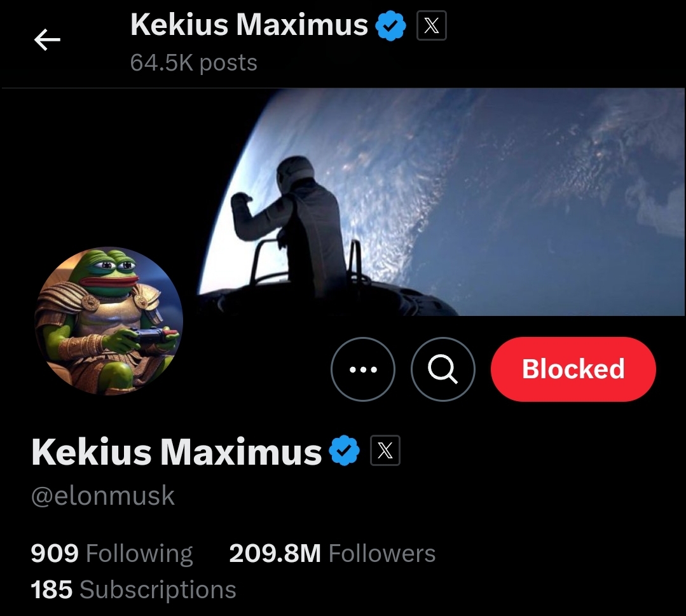Screen dimensions: 686x616
Task: Open the Pepe frog profile picture
Action: (x=109, y=321)
